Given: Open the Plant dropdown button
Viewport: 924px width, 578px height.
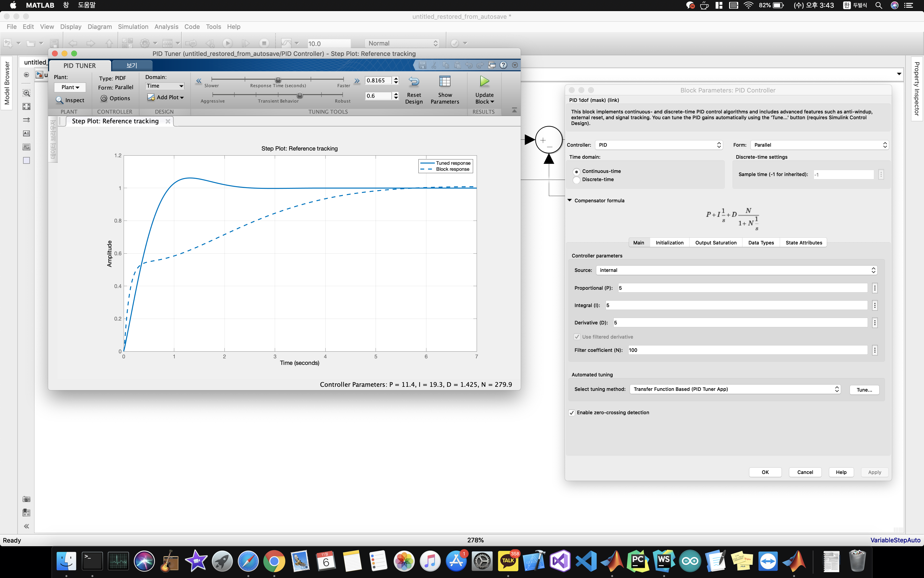Looking at the screenshot, I should pos(70,87).
